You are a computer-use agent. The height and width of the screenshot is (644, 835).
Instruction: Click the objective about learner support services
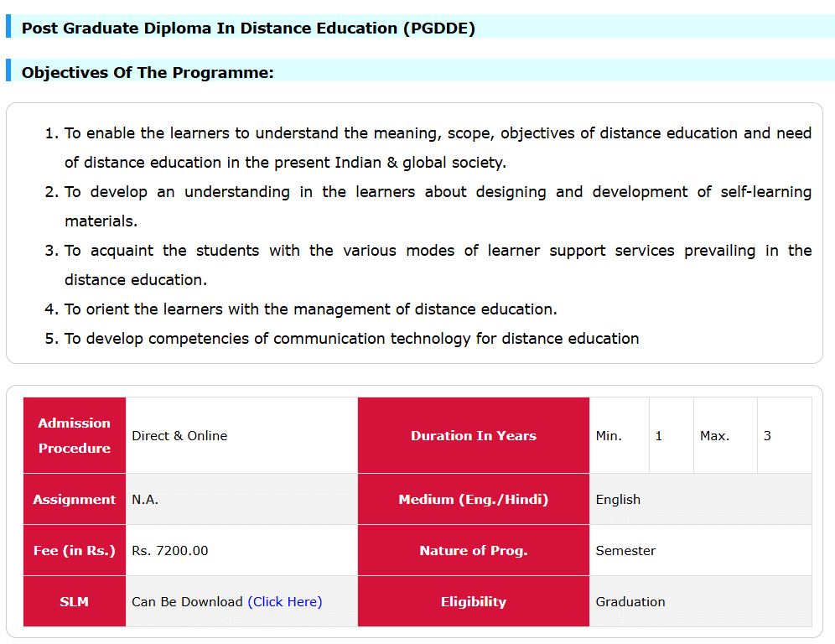[x=437, y=265]
